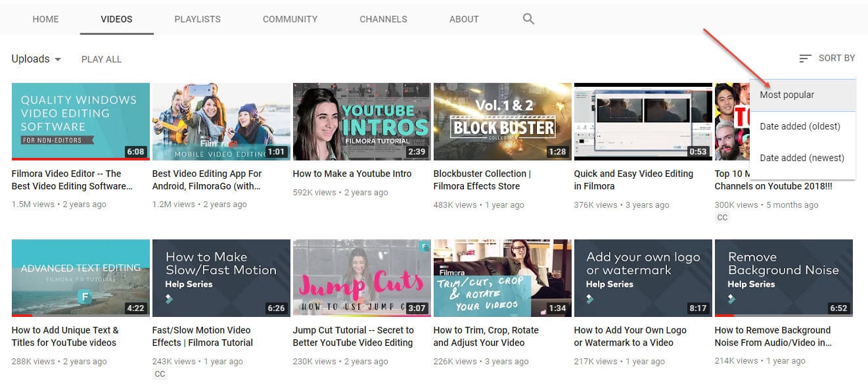The height and width of the screenshot is (386, 868).
Task: Click title Best Video Editing App For Android
Action: [x=207, y=180]
